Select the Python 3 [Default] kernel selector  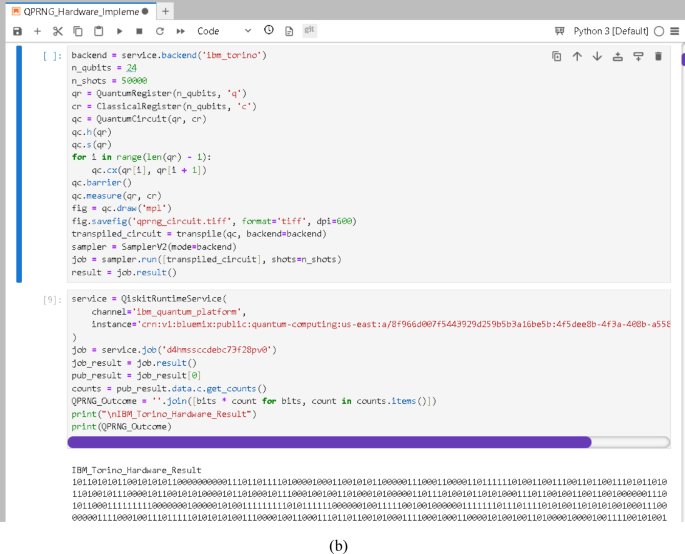pos(611,31)
